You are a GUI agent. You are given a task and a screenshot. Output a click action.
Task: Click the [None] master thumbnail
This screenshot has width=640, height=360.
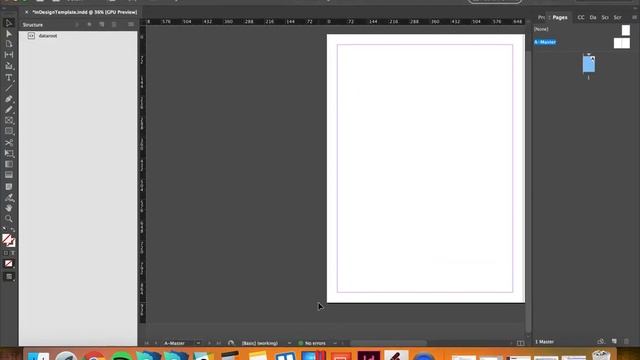(626, 30)
